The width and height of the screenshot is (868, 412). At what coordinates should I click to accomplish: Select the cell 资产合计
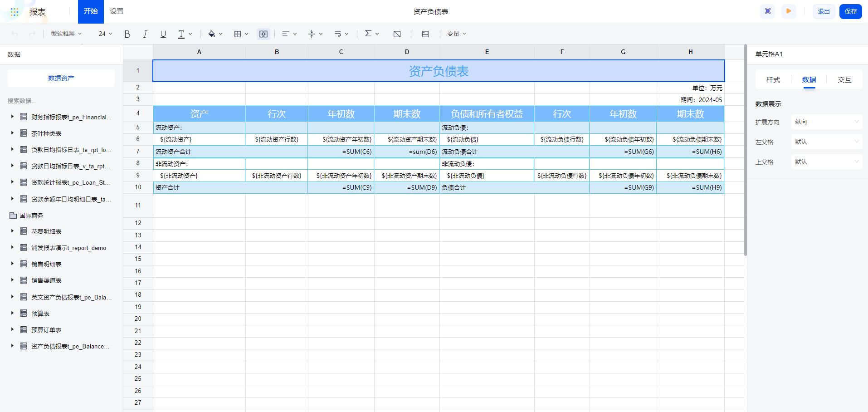[x=230, y=187]
